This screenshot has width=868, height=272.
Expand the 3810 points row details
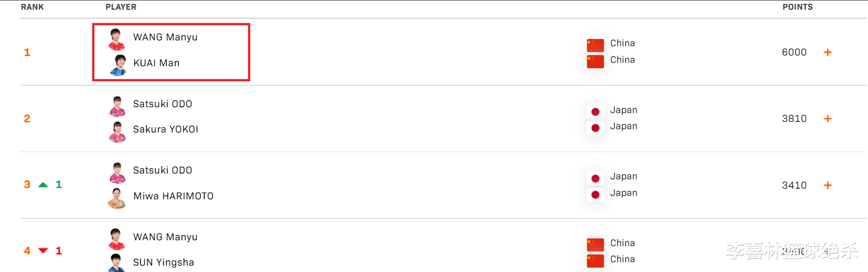click(x=828, y=119)
